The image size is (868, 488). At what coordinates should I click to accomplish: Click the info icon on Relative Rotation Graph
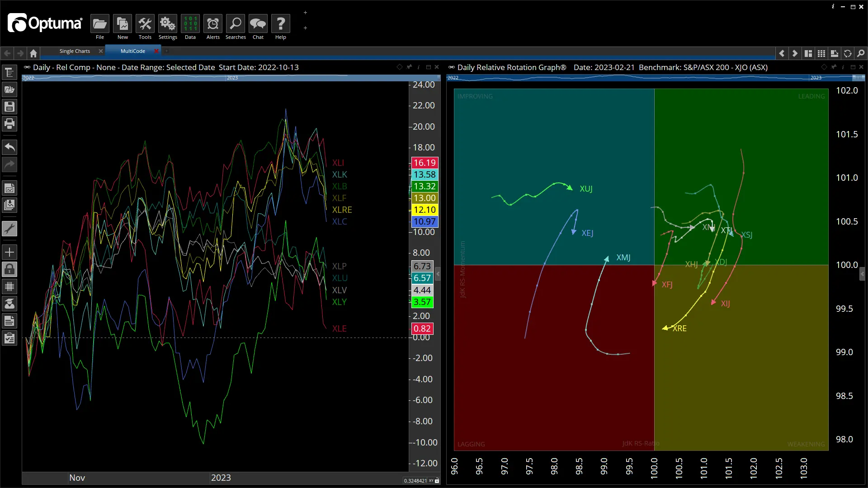[x=843, y=67]
